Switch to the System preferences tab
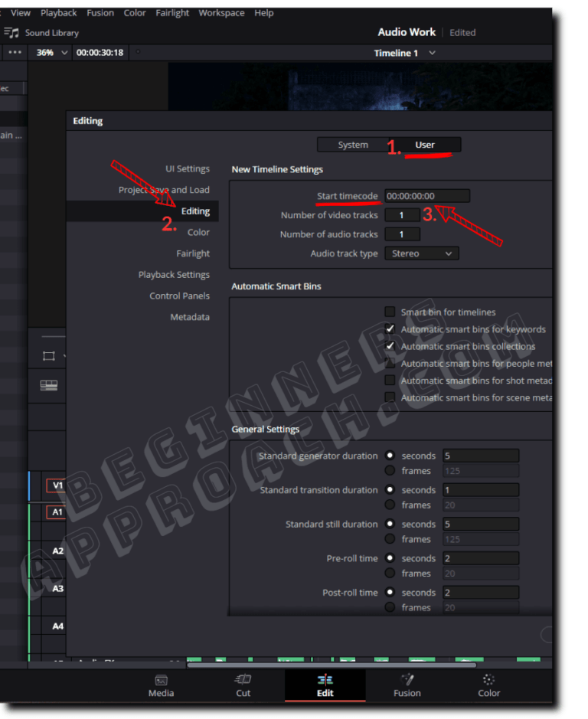The image size is (588, 719). 353,145
